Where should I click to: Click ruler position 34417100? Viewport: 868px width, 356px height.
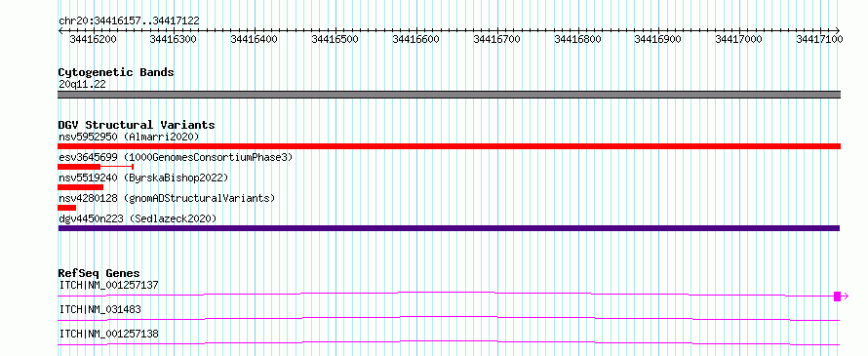[820, 39]
